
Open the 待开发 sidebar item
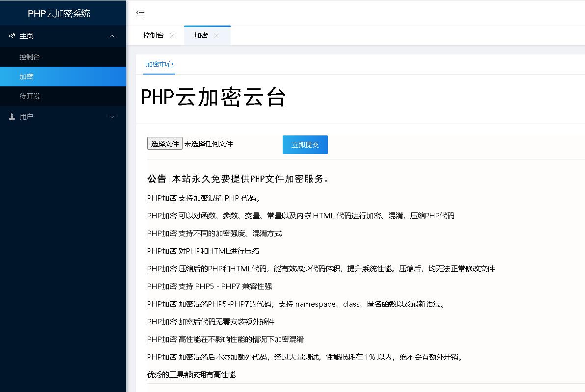click(x=30, y=96)
